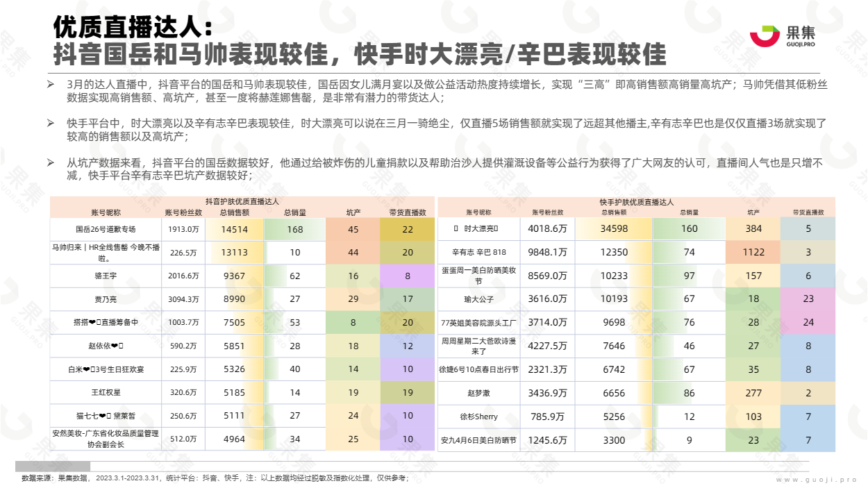Viewport: 868px width, 488px height.
Task: Click sales value 14514
Action: pyautogui.click(x=234, y=229)
